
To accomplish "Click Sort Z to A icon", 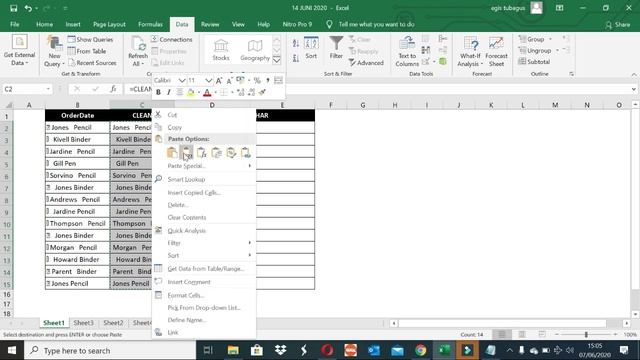I will [296, 58].
